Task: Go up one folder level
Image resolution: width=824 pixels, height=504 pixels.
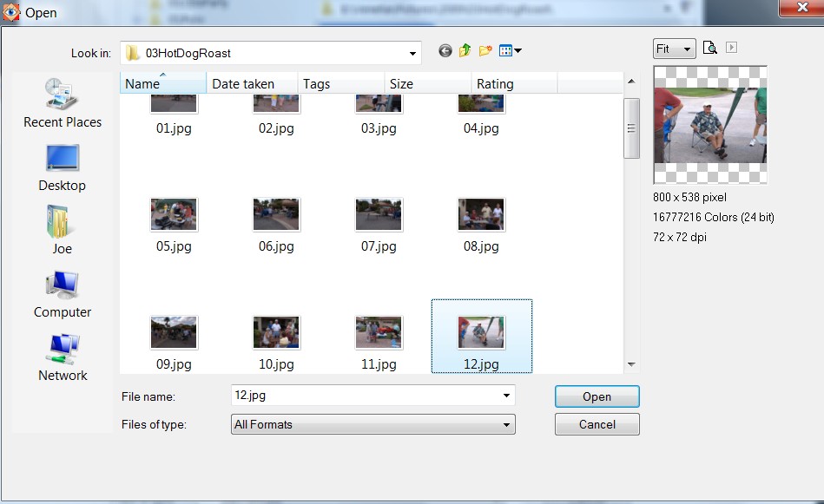Action: (465, 51)
